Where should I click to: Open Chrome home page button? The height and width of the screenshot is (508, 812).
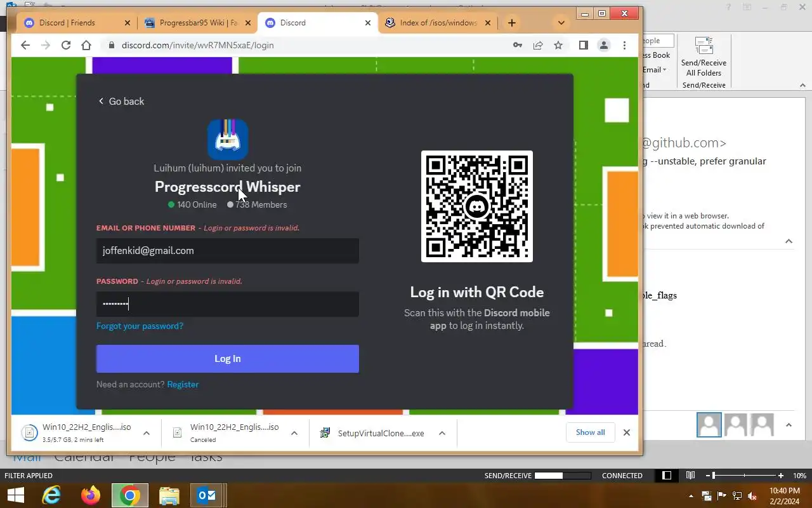[x=86, y=45]
